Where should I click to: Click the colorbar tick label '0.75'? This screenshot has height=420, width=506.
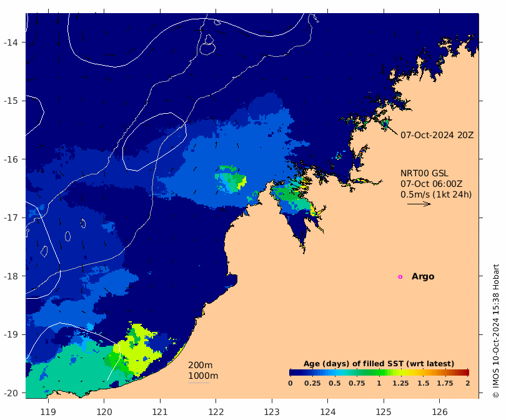(x=357, y=383)
